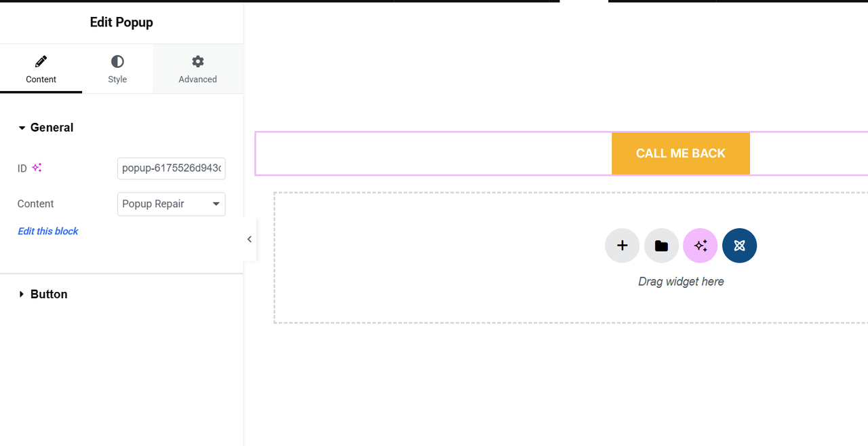Click the pencil icon above Content
This screenshot has width=868, height=446.
point(41,62)
